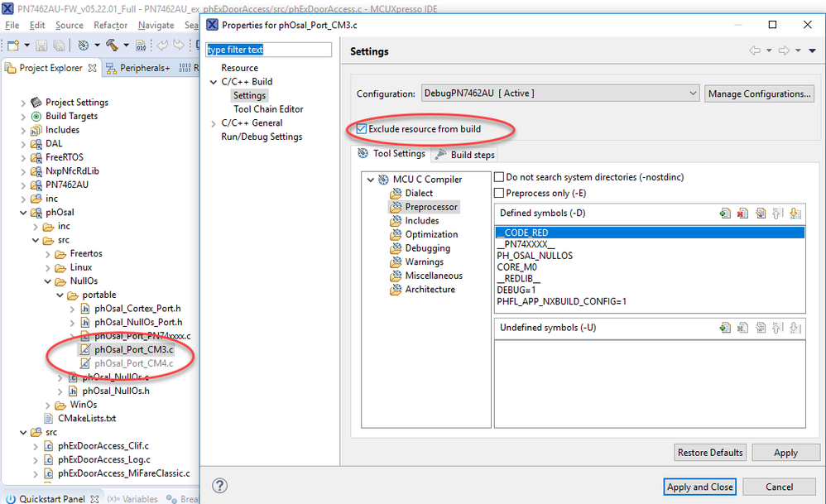Go forward in Settings page history
The image size is (826, 504).
[784, 50]
